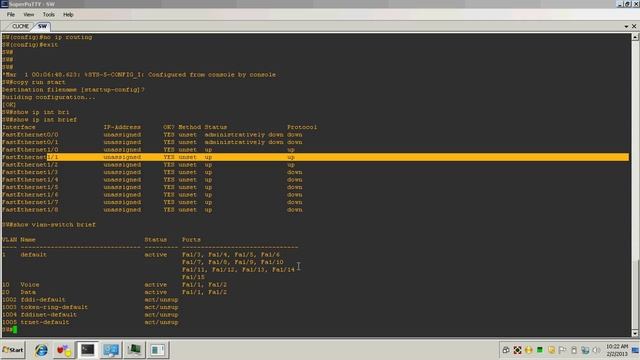The width and height of the screenshot is (640, 360).
Task: Click the 'Ports' column header
Action: (191, 240)
